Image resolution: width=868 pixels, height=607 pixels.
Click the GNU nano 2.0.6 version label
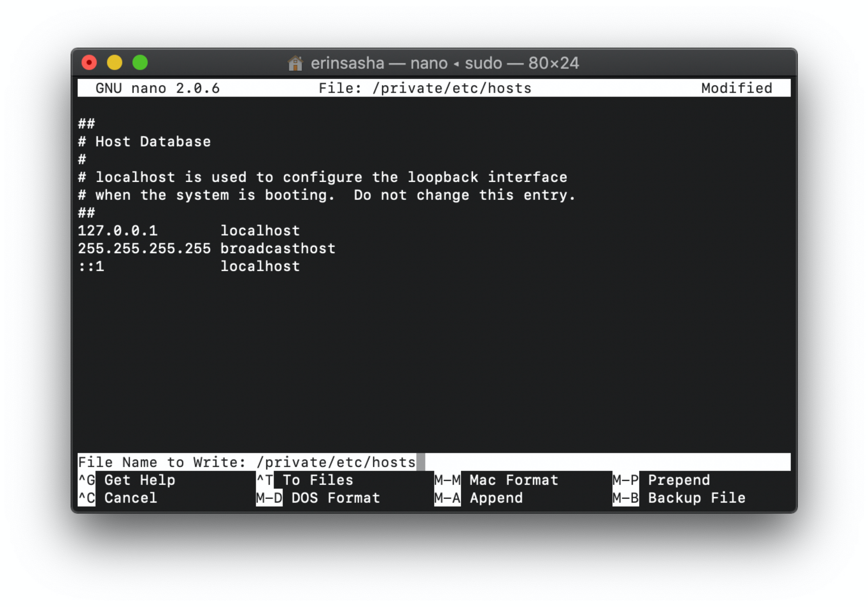pos(158,88)
